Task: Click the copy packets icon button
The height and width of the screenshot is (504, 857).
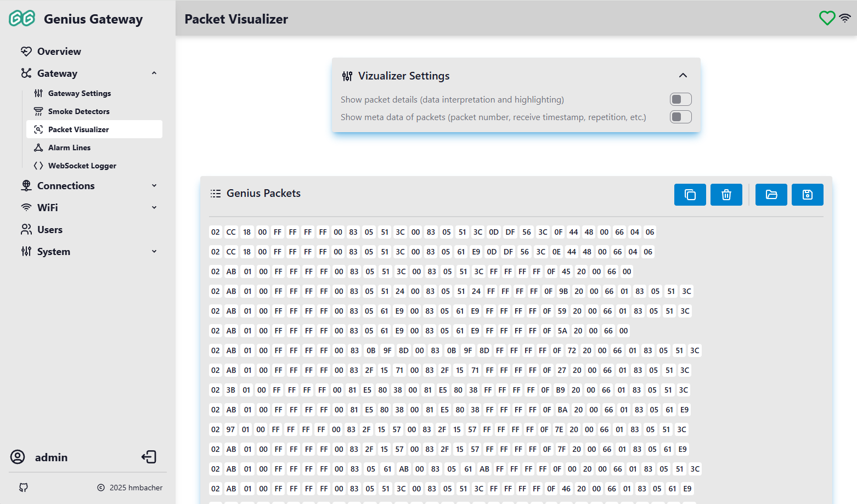Action: (x=690, y=195)
